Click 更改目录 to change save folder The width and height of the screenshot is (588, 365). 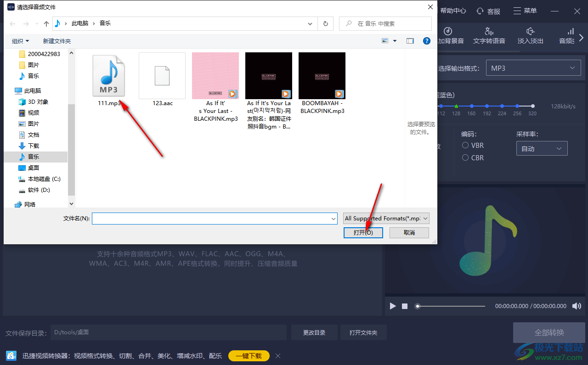click(x=314, y=332)
